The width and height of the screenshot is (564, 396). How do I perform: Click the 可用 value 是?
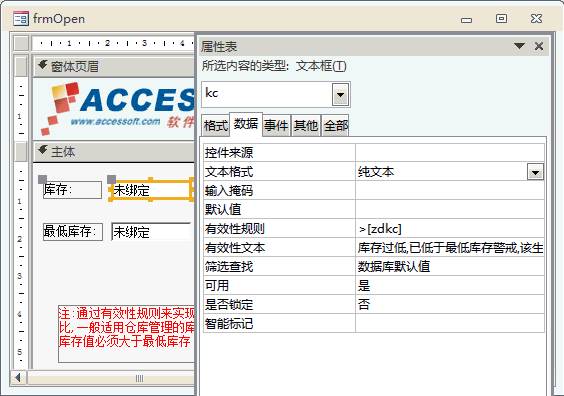[x=450, y=286]
